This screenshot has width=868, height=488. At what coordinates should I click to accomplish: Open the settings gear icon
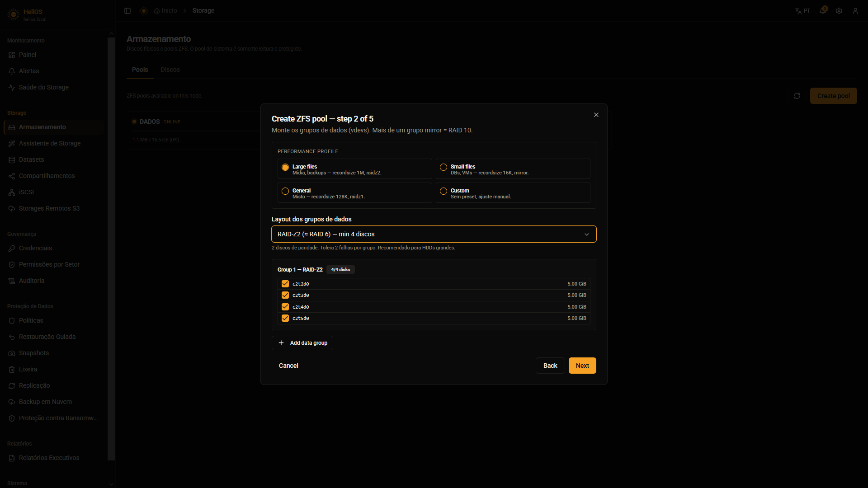point(839,11)
